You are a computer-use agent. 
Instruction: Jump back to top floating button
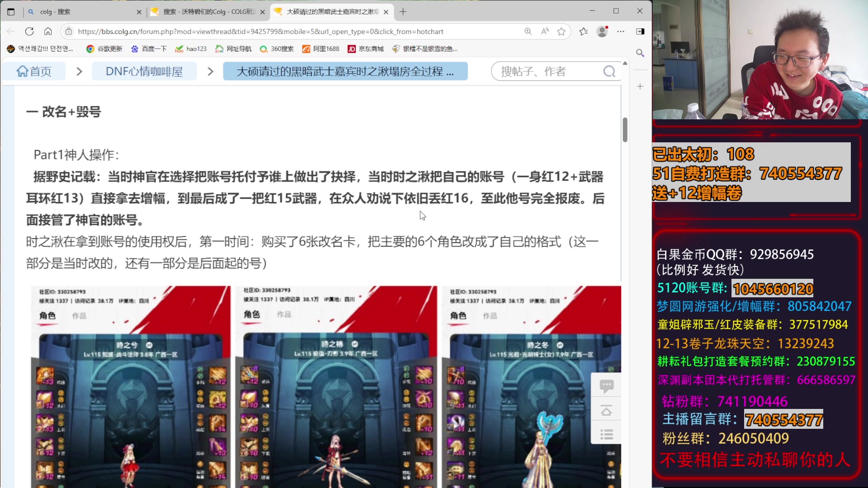point(606,410)
